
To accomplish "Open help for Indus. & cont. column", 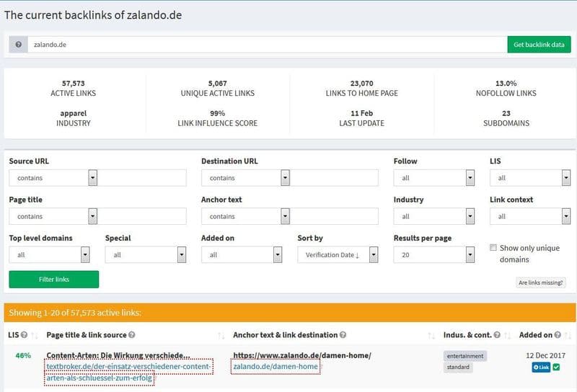I will tap(497, 335).
